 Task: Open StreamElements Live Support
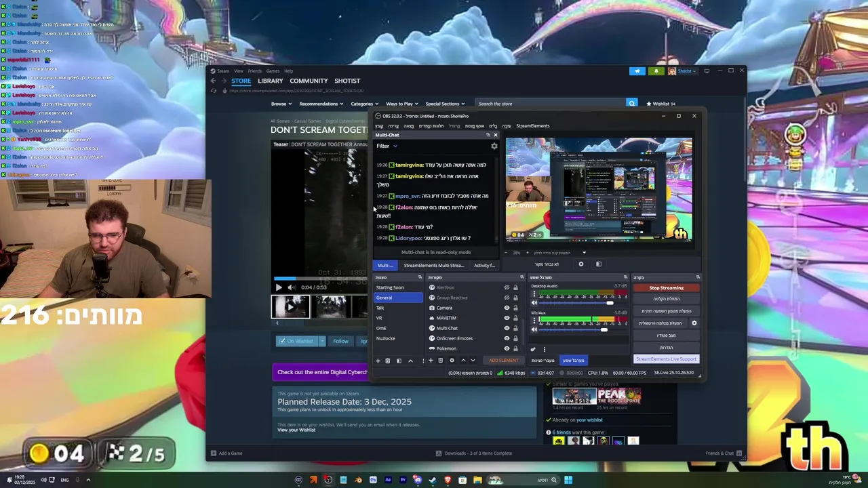666,359
